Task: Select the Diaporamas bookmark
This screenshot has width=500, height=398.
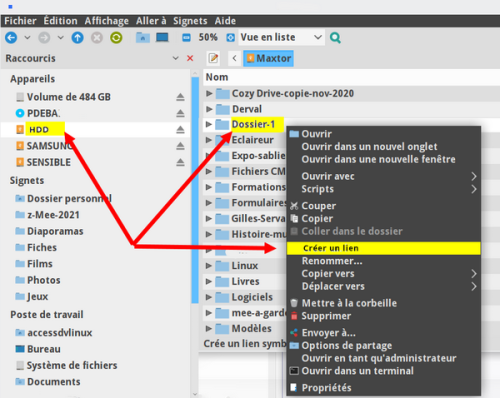Action: pyautogui.click(x=55, y=231)
